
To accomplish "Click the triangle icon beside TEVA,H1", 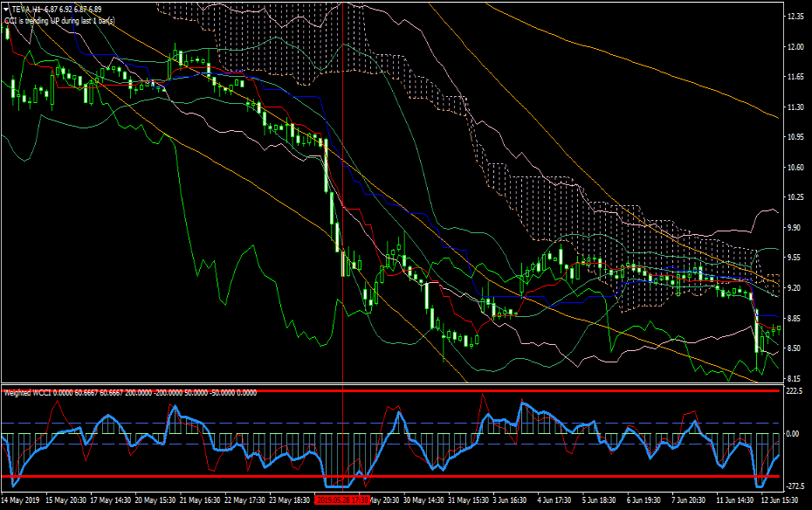I will [6, 10].
